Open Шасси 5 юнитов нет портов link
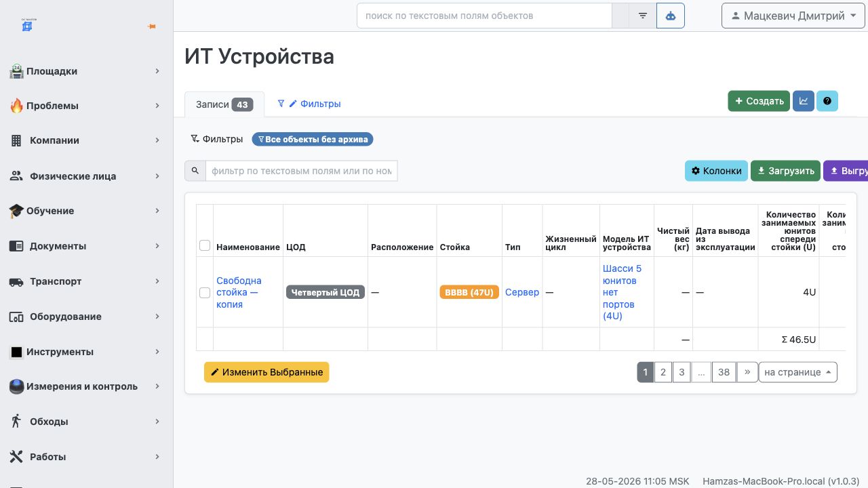 click(x=622, y=292)
